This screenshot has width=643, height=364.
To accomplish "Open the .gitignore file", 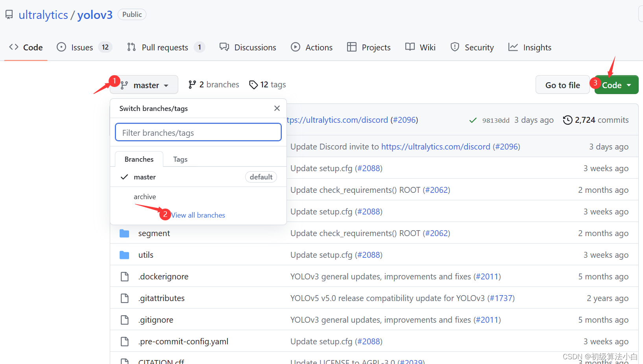I will click(x=156, y=320).
